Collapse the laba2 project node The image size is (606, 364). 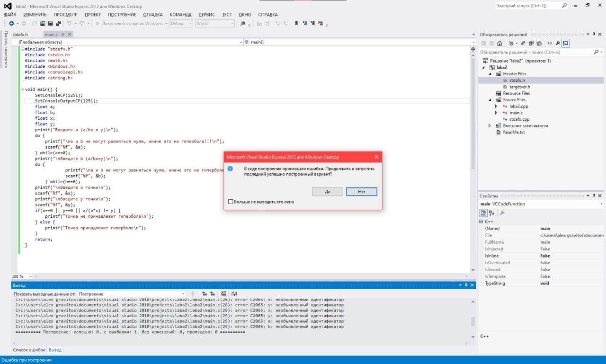click(x=484, y=67)
